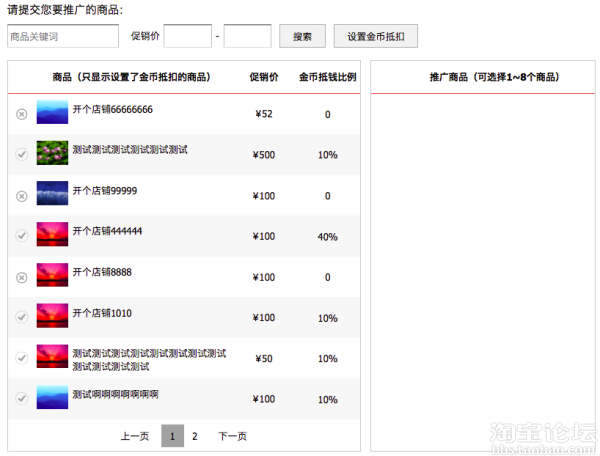Viewport: 600px width, 456px height.
Task: Click the ¥50 price cell
Action: [x=264, y=358]
